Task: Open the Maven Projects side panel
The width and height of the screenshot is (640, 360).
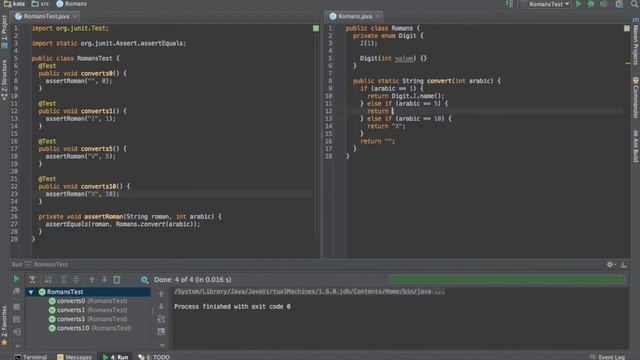Action: (x=636, y=42)
